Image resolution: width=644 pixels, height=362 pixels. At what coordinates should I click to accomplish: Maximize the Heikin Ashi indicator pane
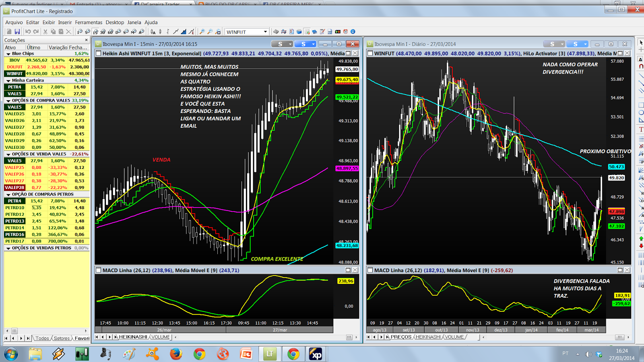pyautogui.click(x=348, y=53)
